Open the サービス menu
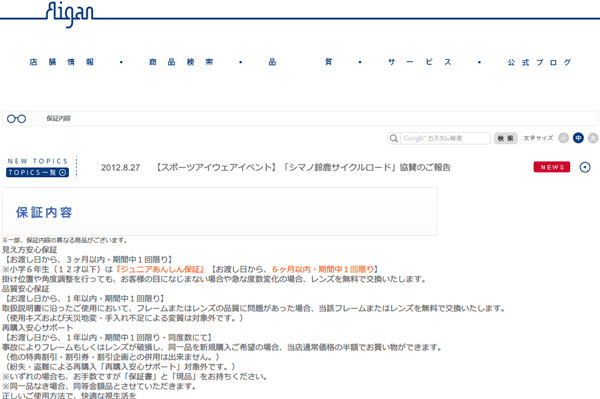600x399 pixels. click(x=420, y=62)
